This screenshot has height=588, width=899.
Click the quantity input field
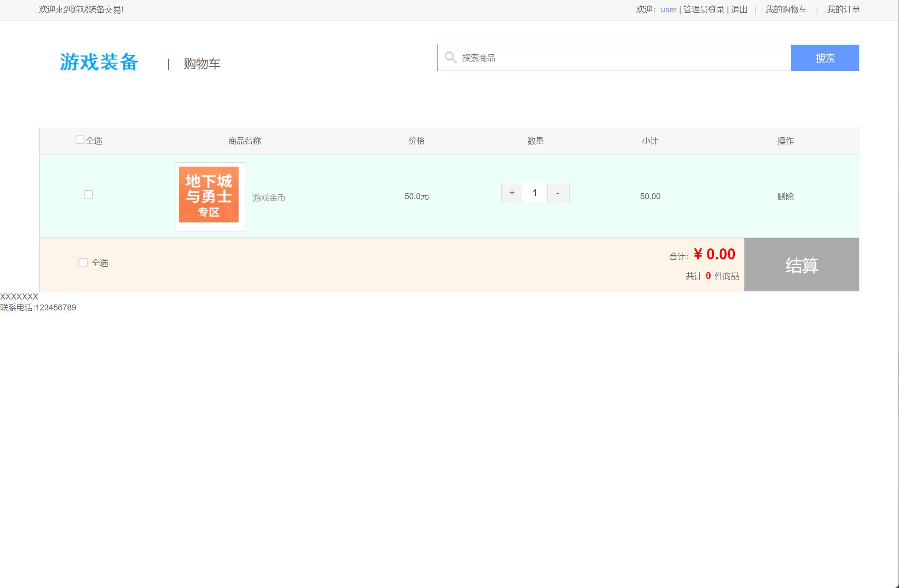pyautogui.click(x=535, y=193)
